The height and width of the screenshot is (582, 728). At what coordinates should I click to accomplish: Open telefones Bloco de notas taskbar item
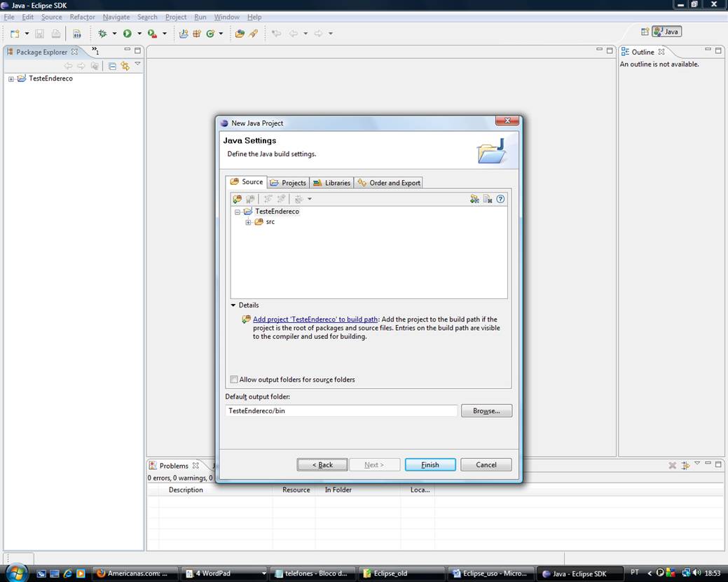[x=313, y=573]
